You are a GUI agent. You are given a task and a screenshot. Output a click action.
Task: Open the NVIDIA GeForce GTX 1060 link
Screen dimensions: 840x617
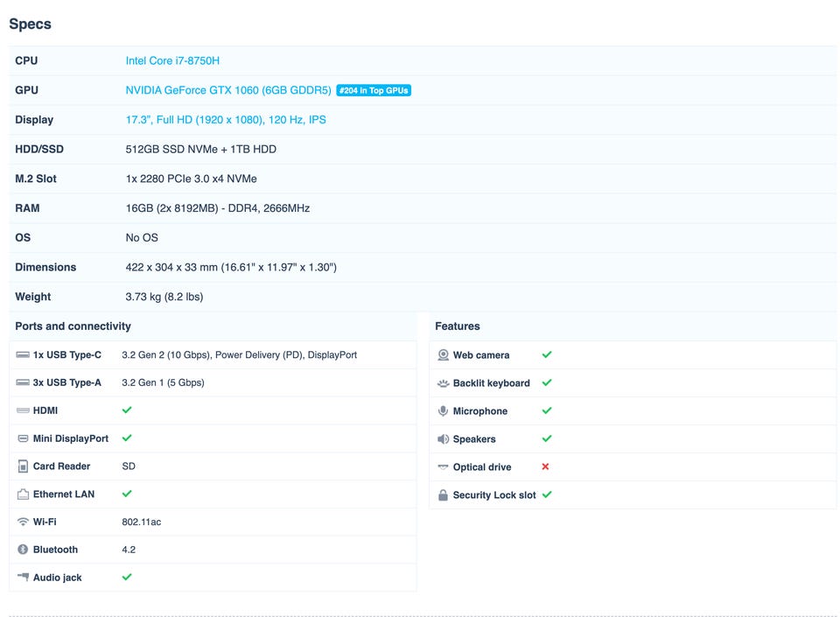coord(228,90)
